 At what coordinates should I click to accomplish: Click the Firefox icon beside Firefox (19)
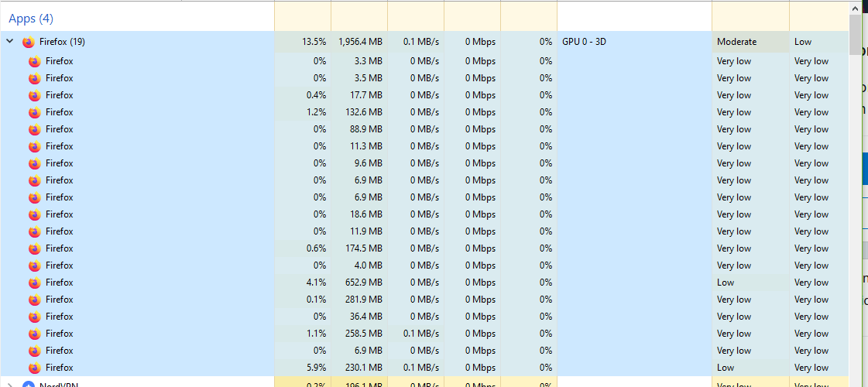(28, 42)
